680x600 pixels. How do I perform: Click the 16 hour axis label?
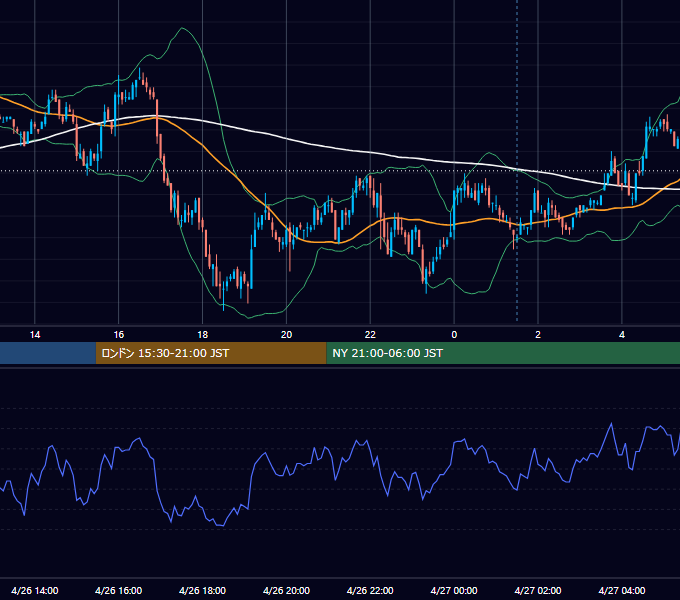(x=119, y=335)
